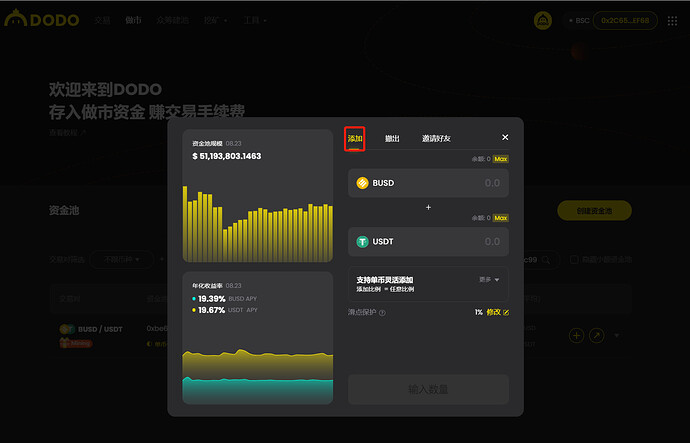Expand the 工具 nav dropdown
Viewport: 690px width, 443px height.
click(x=255, y=20)
